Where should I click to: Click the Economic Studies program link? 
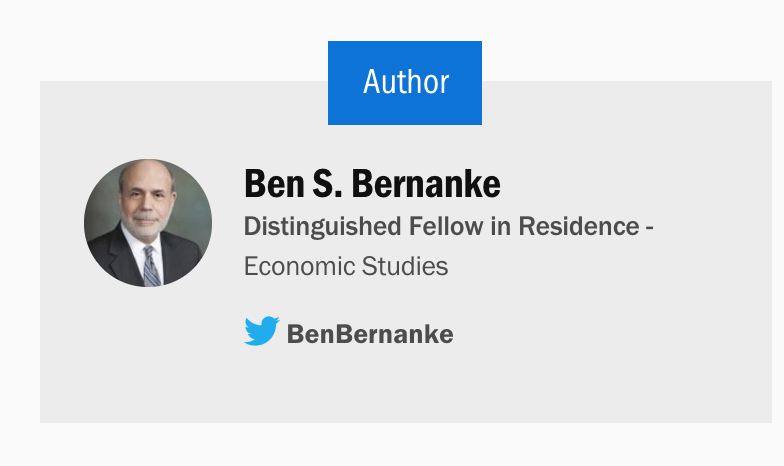click(x=346, y=266)
